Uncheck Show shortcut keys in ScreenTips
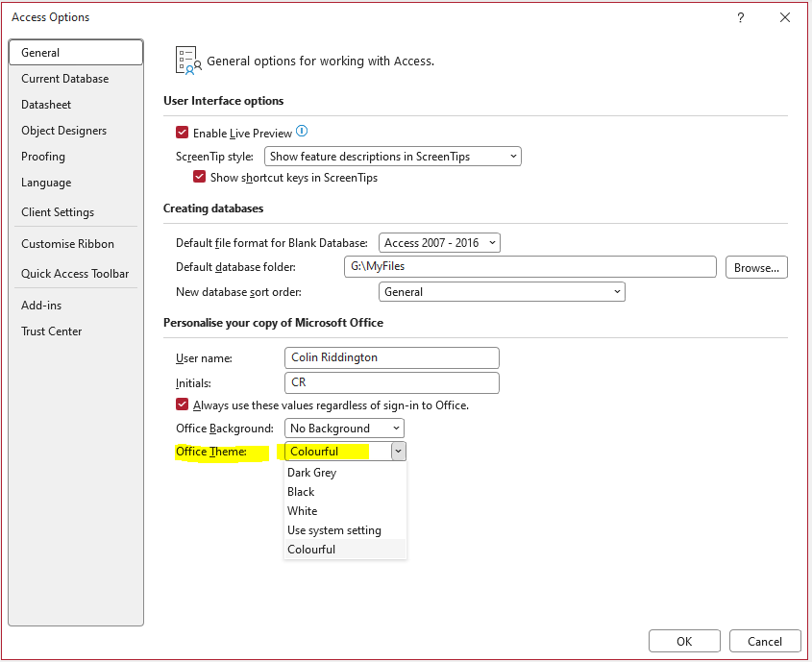This screenshot has height=662, width=812. click(x=199, y=177)
